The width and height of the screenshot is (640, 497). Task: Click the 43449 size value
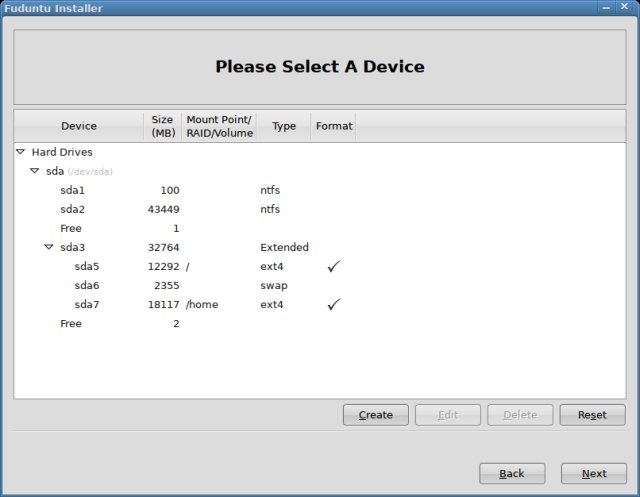click(163, 209)
